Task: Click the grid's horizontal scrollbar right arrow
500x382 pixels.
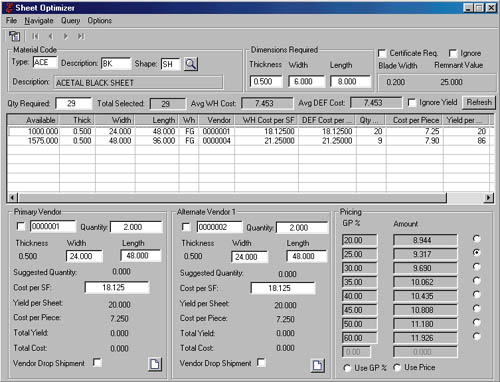Action: coord(489,198)
